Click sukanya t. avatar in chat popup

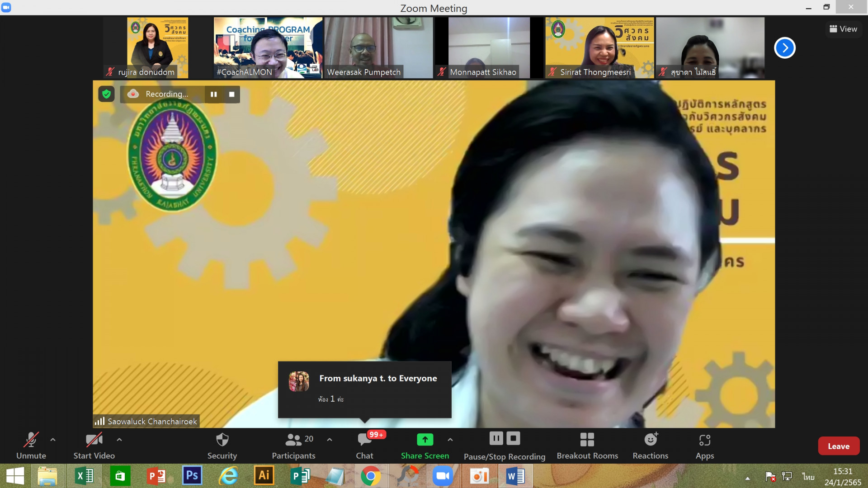pyautogui.click(x=299, y=381)
